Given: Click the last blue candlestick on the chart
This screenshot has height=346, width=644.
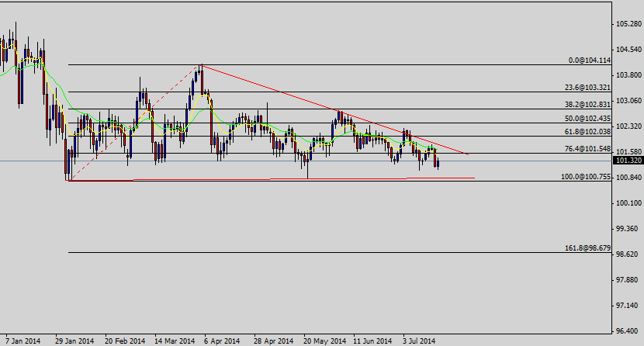Looking at the screenshot, I should coord(439,163).
